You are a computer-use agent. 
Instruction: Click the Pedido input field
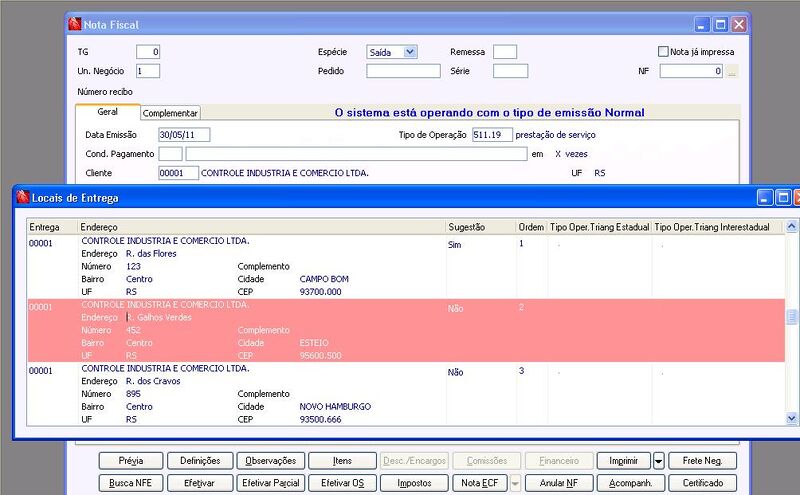[x=403, y=71]
